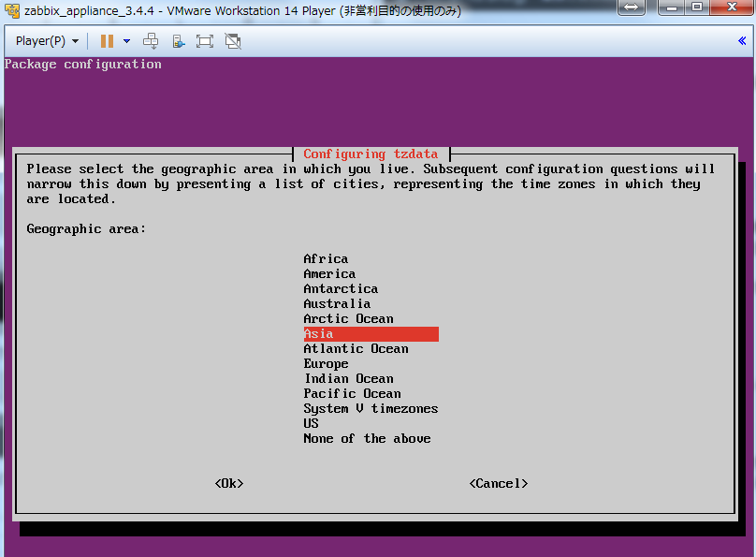Minimize the VMware Player window
This screenshot has height=557, width=756.
[672, 7]
